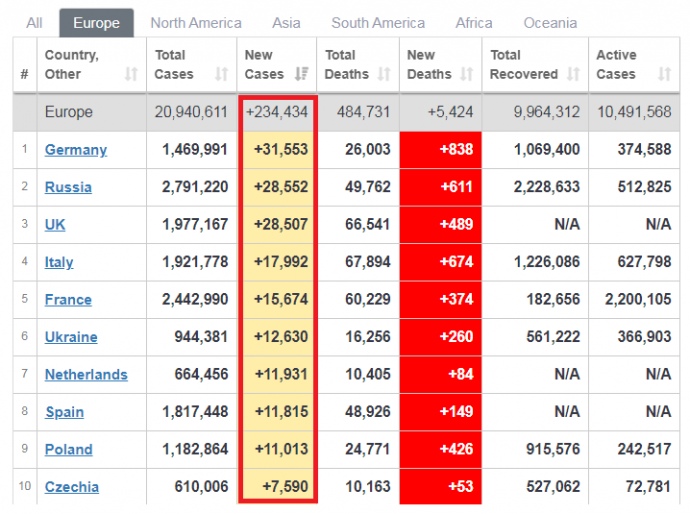The height and width of the screenshot is (514, 690).
Task: Open the UK country page link
Action: coord(55,225)
